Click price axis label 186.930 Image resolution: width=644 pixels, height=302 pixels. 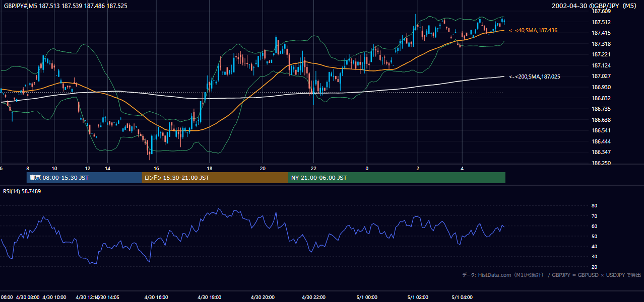(601, 87)
